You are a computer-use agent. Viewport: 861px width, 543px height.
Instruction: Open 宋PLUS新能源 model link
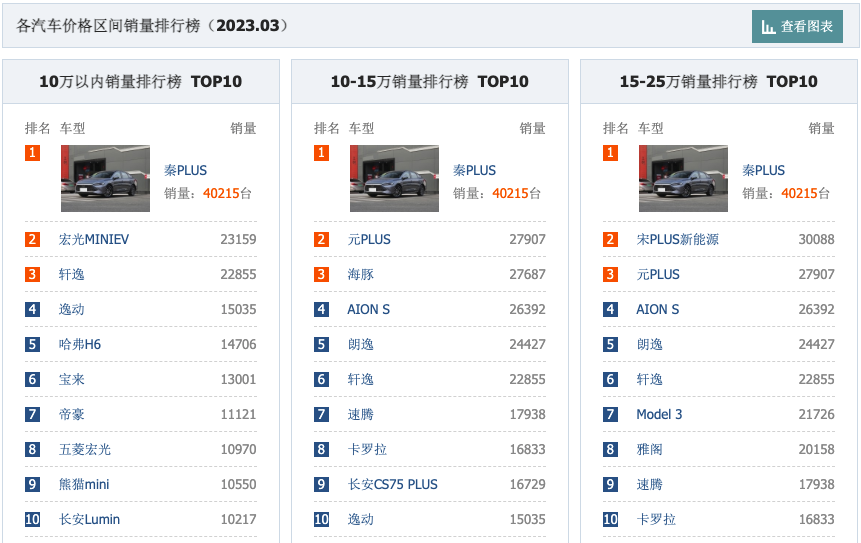pos(678,239)
